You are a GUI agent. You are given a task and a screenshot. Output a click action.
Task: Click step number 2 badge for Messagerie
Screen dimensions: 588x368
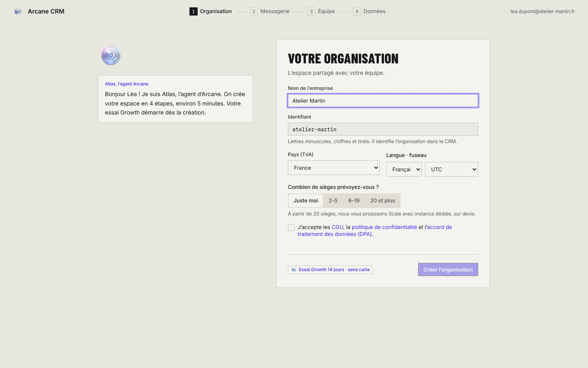(x=254, y=11)
